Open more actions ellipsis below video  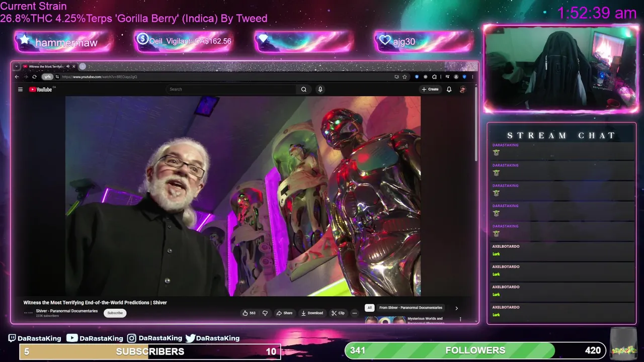click(x=354, y=313)
